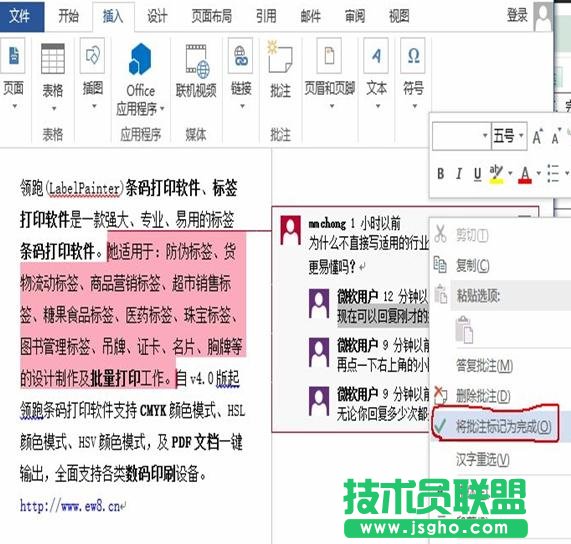Open the 引用 ribbon tab
571x544 pixels.
point(266,16)
